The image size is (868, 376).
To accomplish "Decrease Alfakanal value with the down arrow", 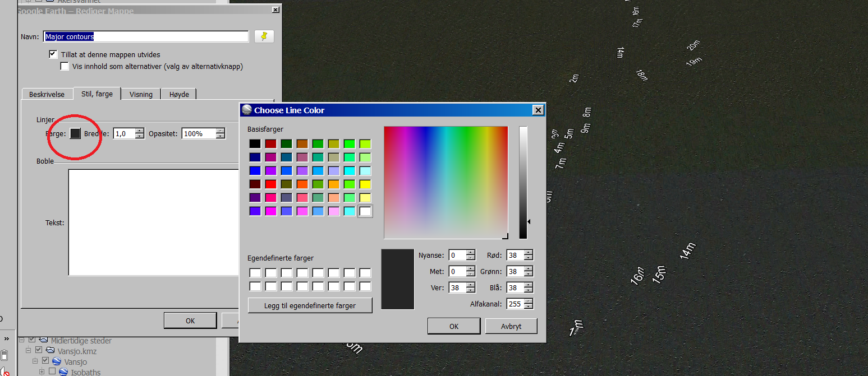I will tap(529, 307).
